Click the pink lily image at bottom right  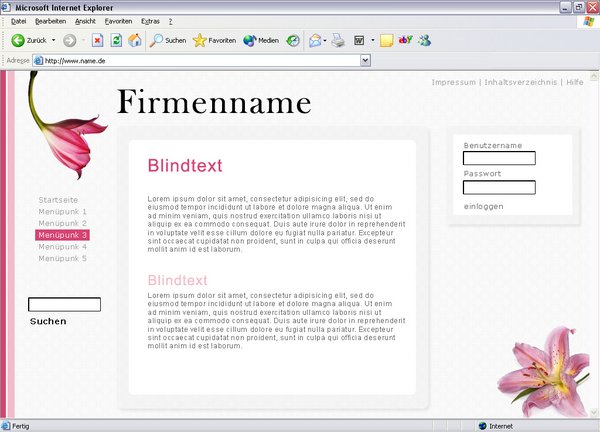coord(543,371)
